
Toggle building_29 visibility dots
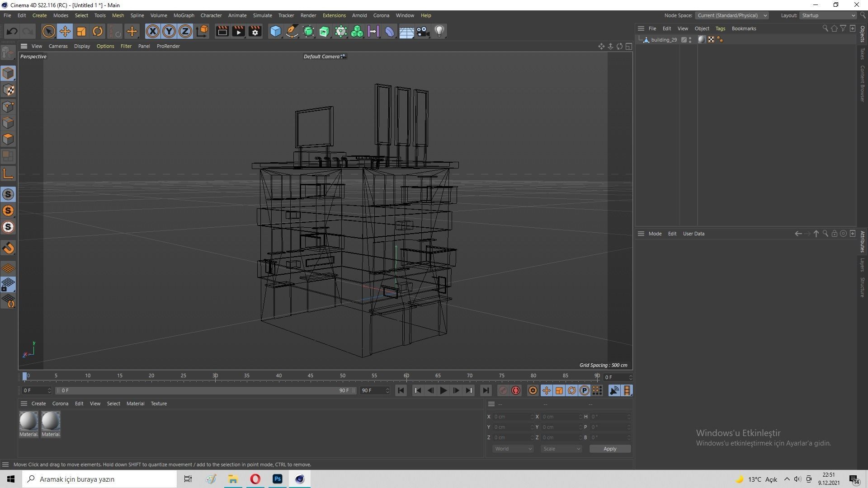[690, 40]
